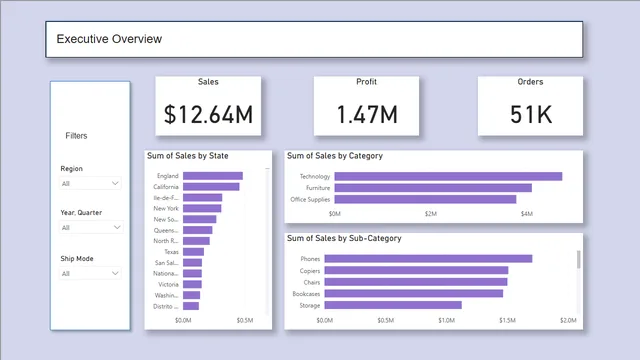Click the New So... bar in Sales by State
The image size is (640, 360).
tap(200, 219)
